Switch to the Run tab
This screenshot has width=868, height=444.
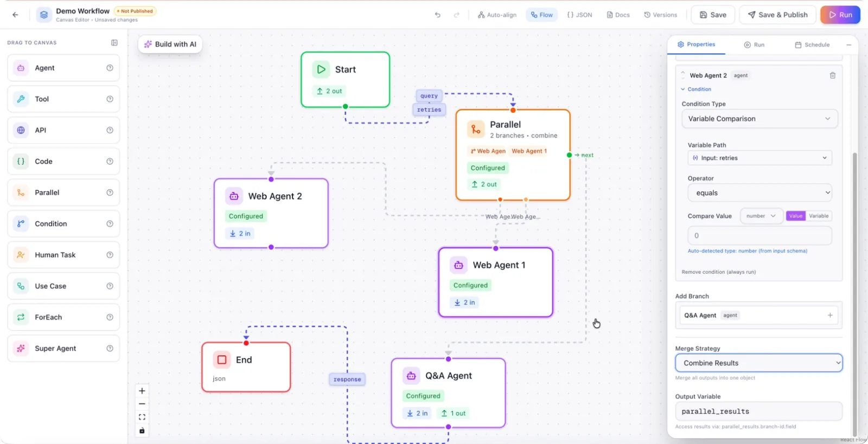(x=754, y=45)
